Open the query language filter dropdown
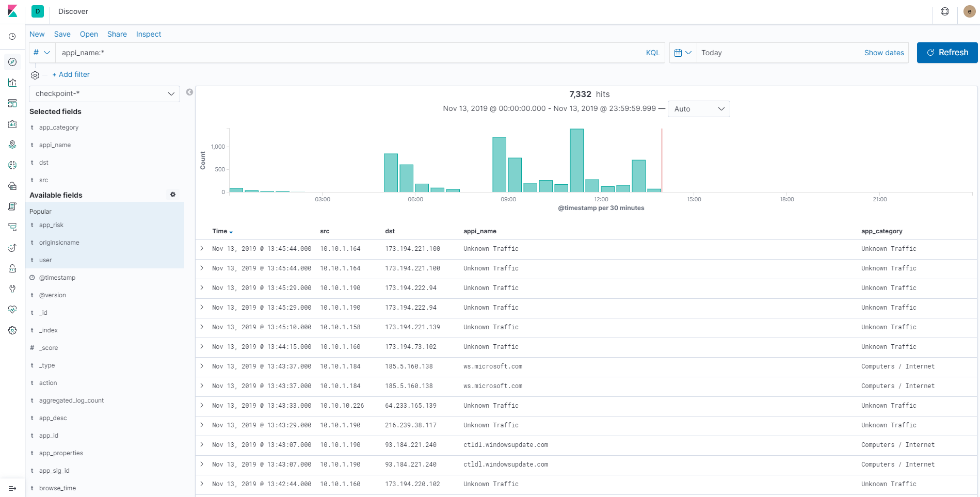The height and width of the screenshot is (497, 980). coord(42,52)
